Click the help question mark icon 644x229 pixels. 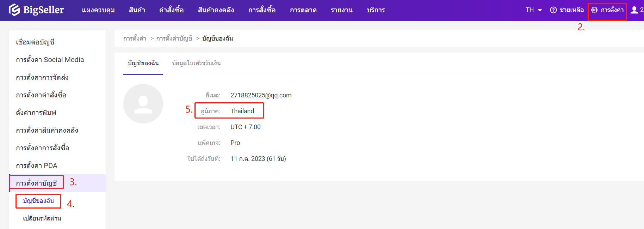[553, 10]
